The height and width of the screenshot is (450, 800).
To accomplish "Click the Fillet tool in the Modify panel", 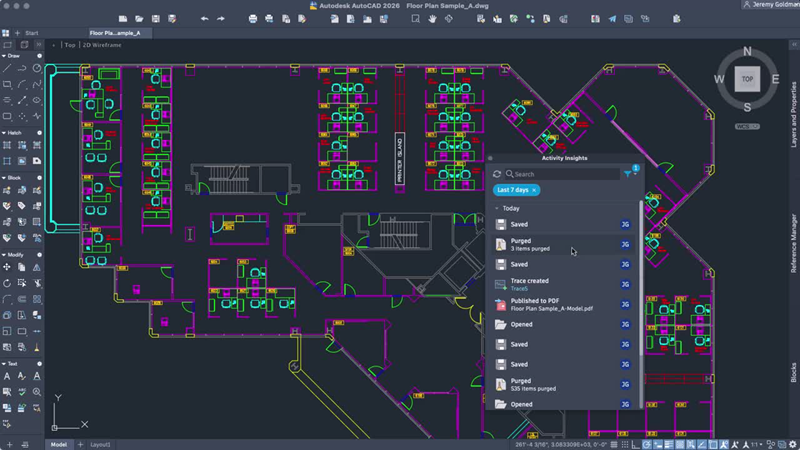I will [x=7, y=299].
